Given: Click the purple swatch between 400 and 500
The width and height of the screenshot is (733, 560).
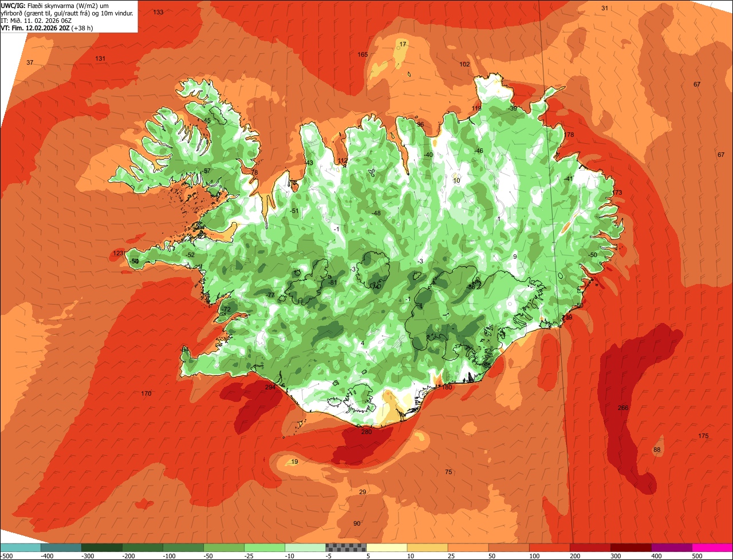Looking at the screenshot, I should click(x=671, y=548).
